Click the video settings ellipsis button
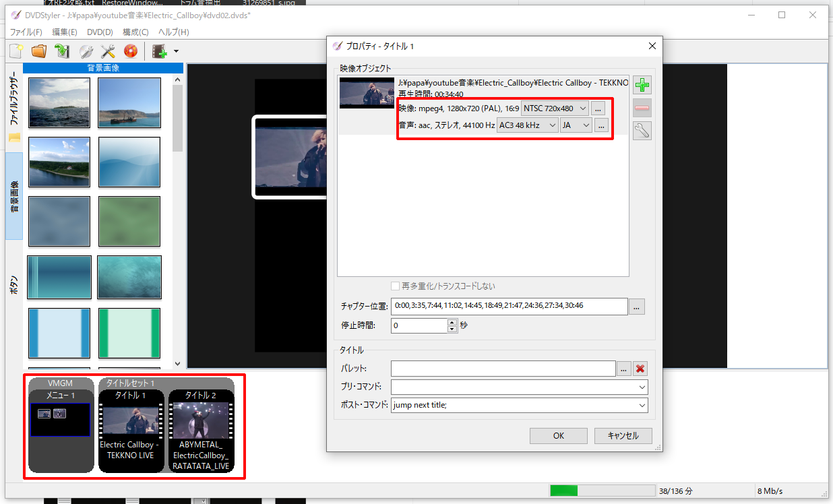 (x=598, y=108)
